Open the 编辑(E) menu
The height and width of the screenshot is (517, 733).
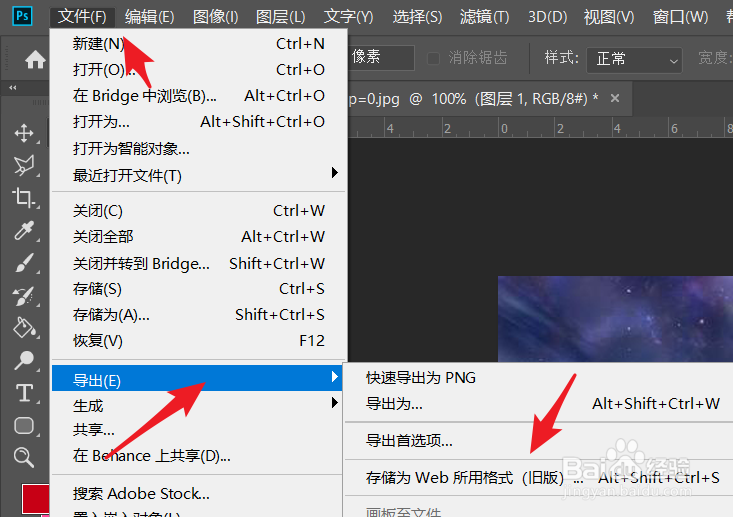[x=149, y=16]
